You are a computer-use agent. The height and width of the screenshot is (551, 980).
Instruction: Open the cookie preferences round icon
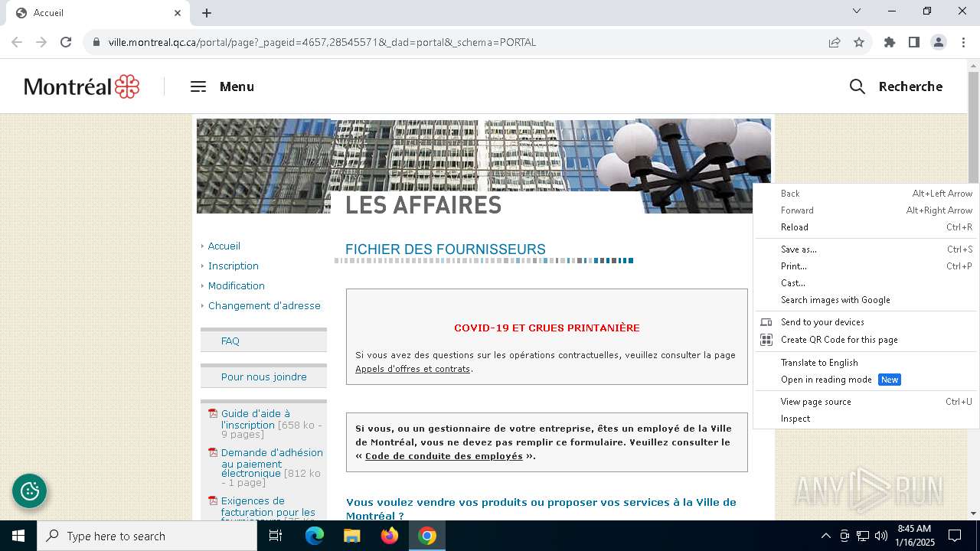click(30, 491)
